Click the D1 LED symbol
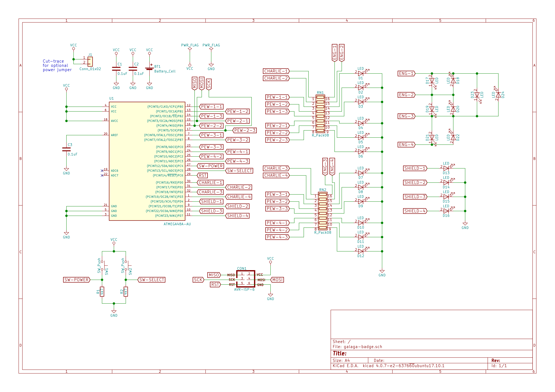Viewport: 555px width, 392px height. click(x=361, y=73)
